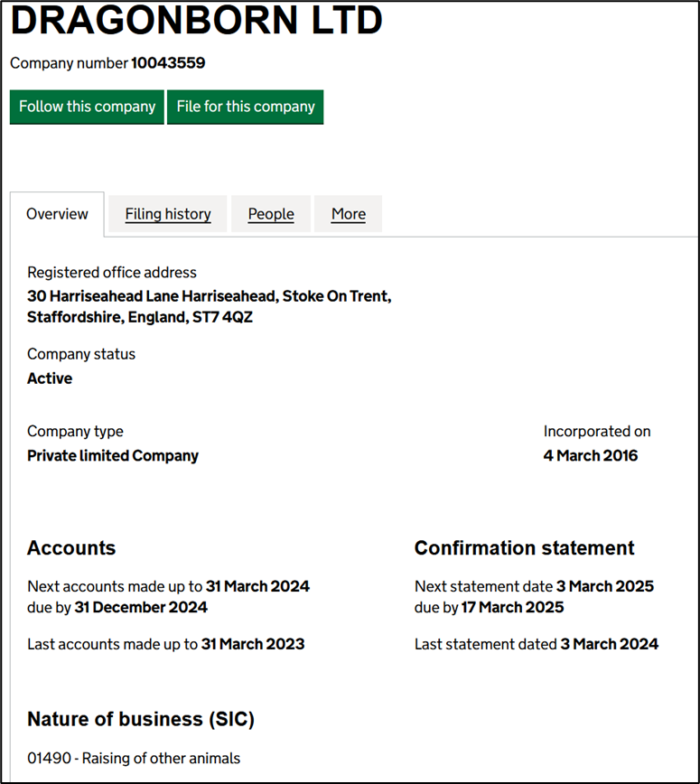The height and width of the screenshot is (784, 700).
Task: Select company number 10043559
Action: click(x=168, y=63)
